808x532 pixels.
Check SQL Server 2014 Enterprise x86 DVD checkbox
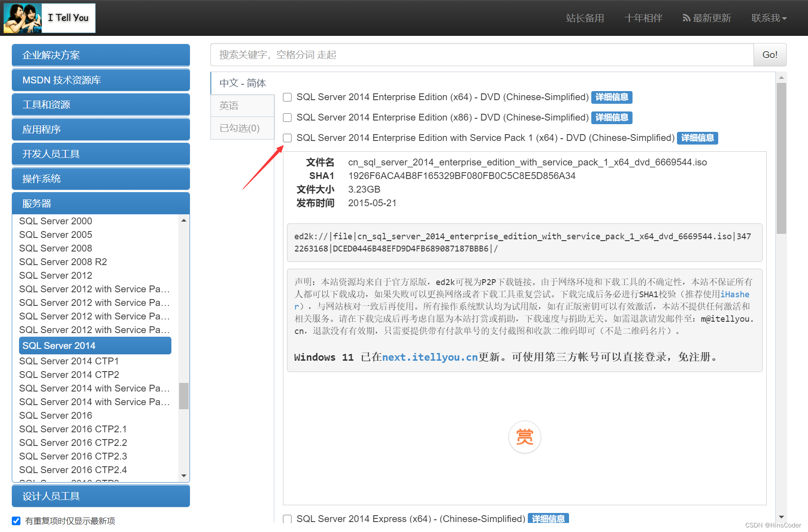tap(287, 118)
